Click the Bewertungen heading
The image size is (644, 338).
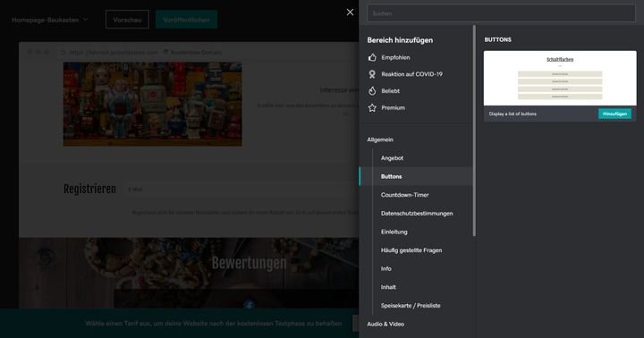[250, 263]
